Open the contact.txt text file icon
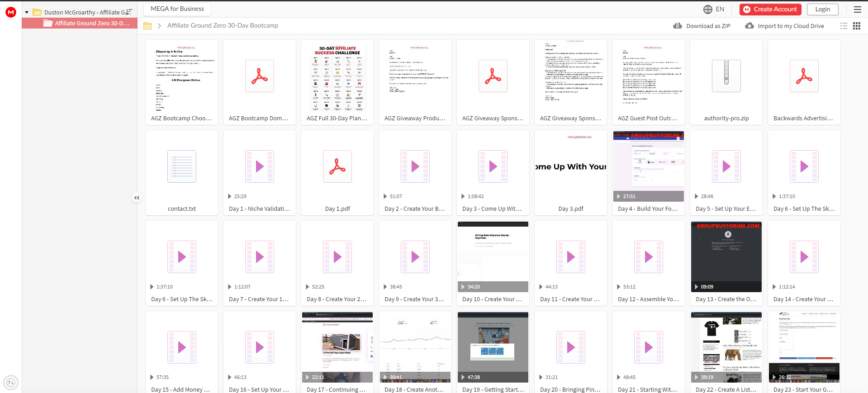868x393 pixels. [182, 166]
